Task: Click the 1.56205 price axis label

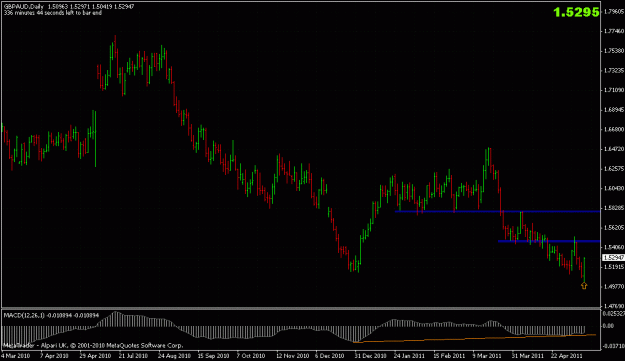Action: click(613, 228)
